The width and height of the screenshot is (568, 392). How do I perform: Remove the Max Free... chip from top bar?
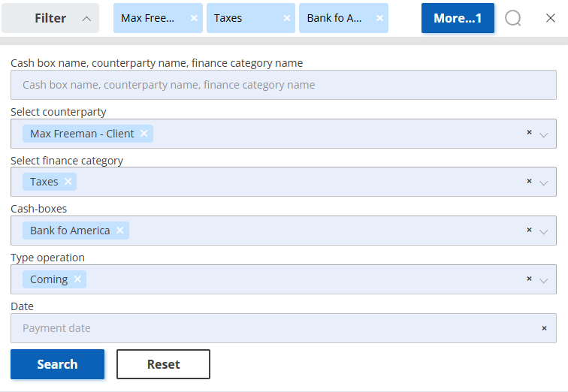point(194,18)
